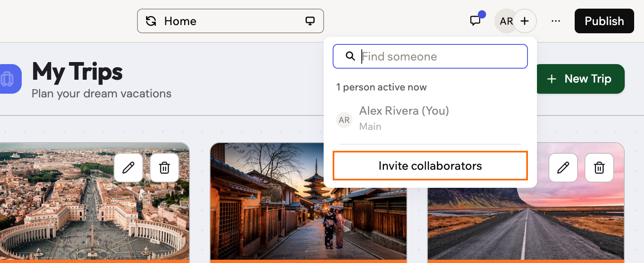Delete the Rome trip card trash icon
Image resolution: width=644 pixels, height=263 pixels.
[164, 168]
